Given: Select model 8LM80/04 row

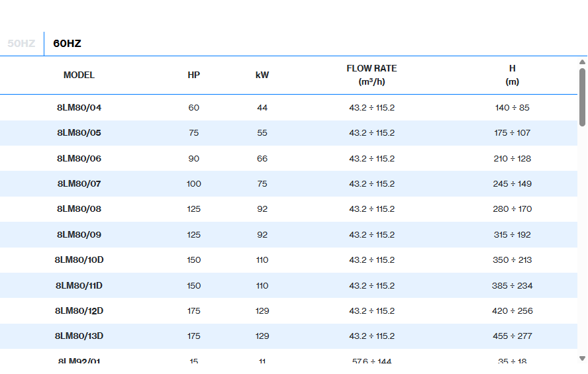Looking at the screenshot, I should 79,107.
